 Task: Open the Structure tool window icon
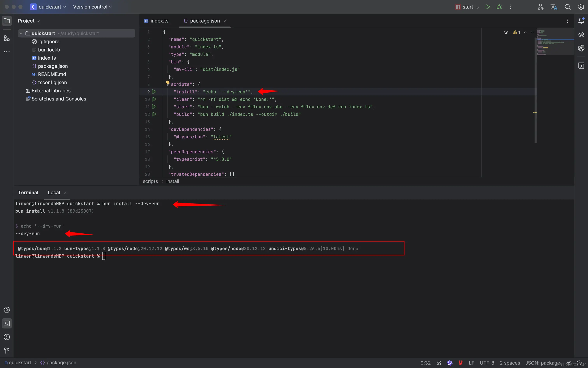[x=7, y=39]
